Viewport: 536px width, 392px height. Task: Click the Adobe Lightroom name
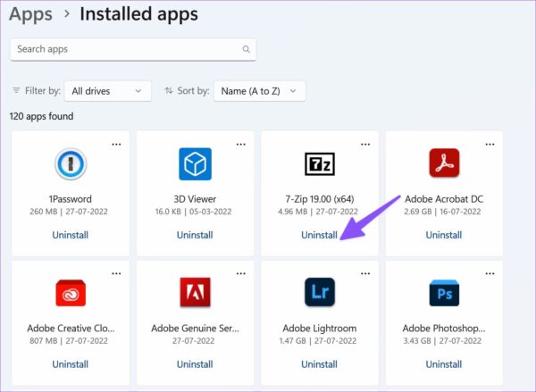tap(320, 328)
